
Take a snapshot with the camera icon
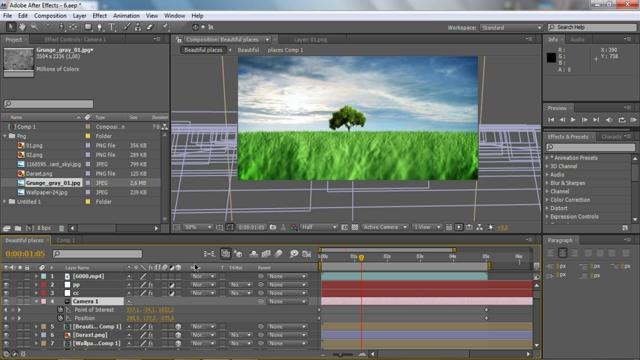point(273,227)
